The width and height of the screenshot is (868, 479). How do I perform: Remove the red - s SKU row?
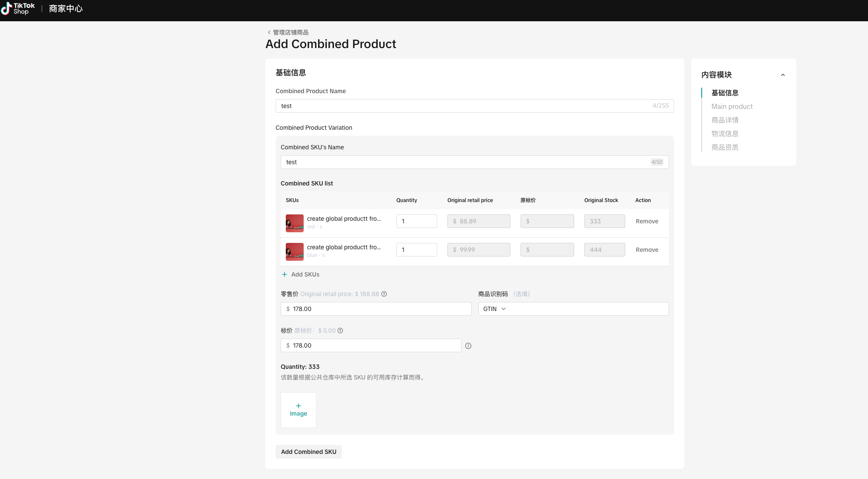[647, 221]
